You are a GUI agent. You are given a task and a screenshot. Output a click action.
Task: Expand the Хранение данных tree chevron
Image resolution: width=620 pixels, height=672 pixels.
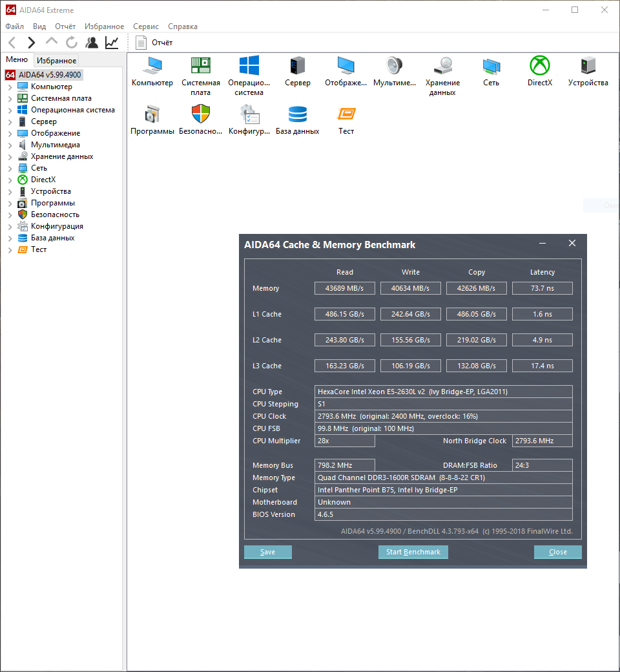10,157
